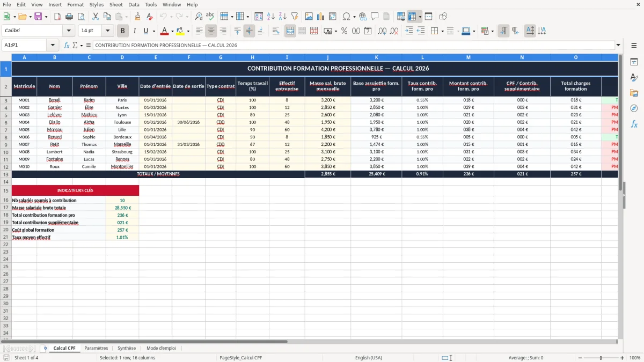The height and width of the screenshot is (362, 644).
Task: Expand the formula bar
Action: 618,45
